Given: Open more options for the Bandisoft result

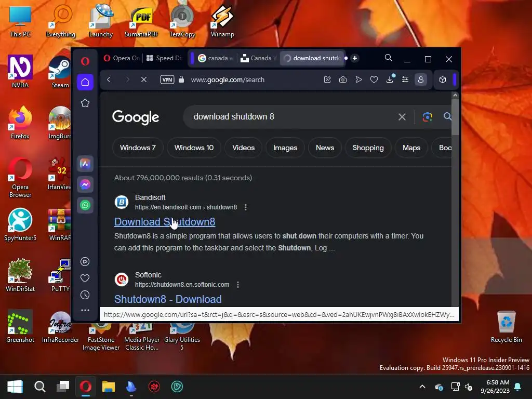Looking at the screenshot, I should pyautogui.click(x=246, y=207).
